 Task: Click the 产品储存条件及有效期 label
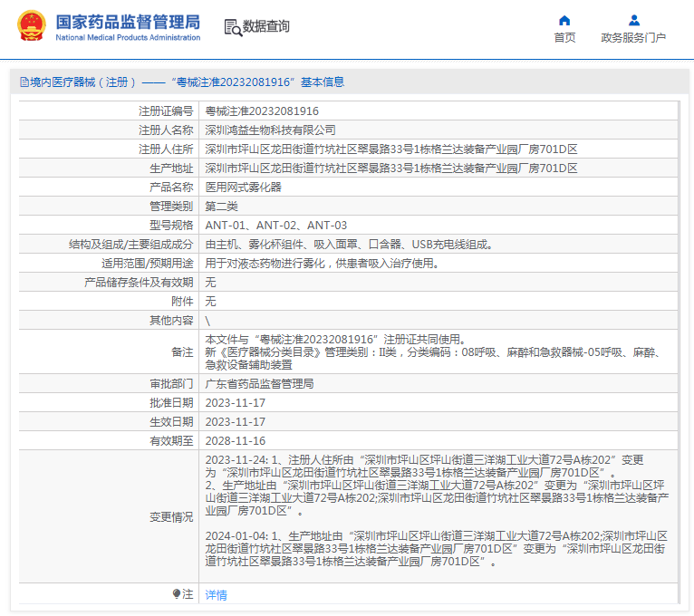139,283
